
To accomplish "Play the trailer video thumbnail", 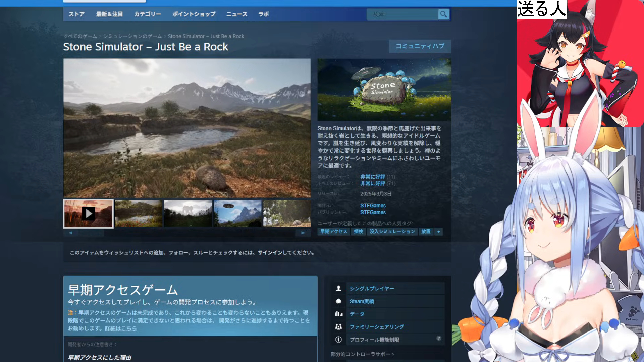I will pos(88,214).
